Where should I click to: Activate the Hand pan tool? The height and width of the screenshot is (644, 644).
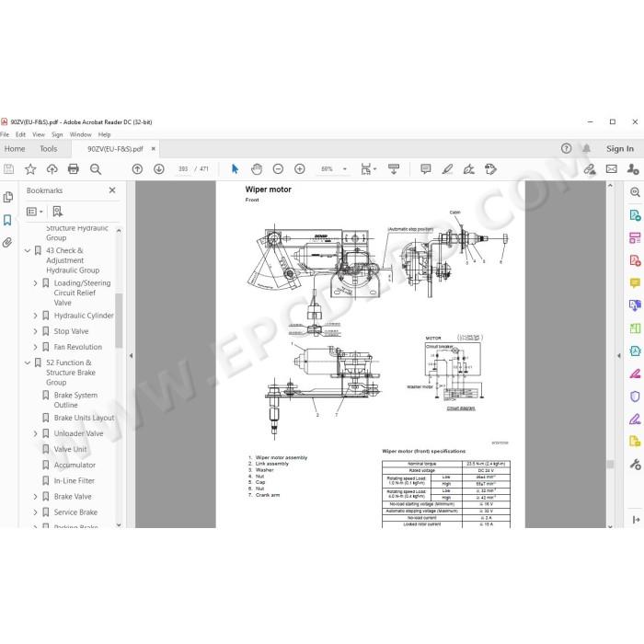click(257, 168)
